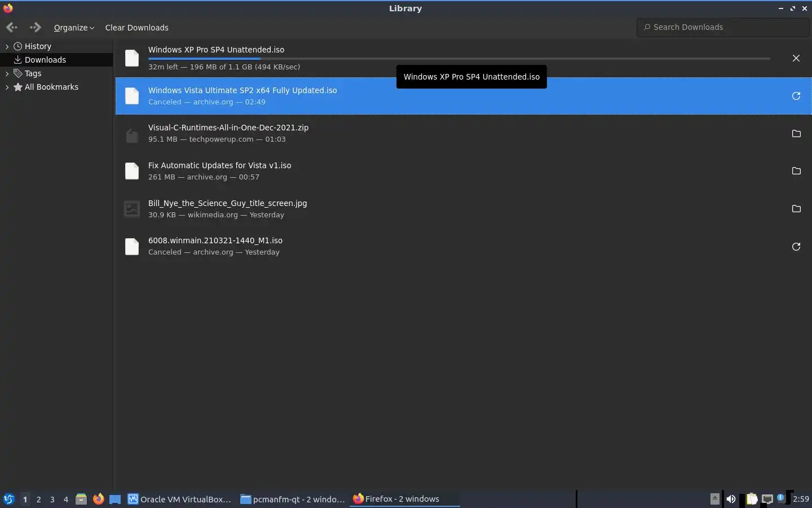Click the Bill_Nye image file icon
This screenshot has width=812, height=508.
(131, 209)
